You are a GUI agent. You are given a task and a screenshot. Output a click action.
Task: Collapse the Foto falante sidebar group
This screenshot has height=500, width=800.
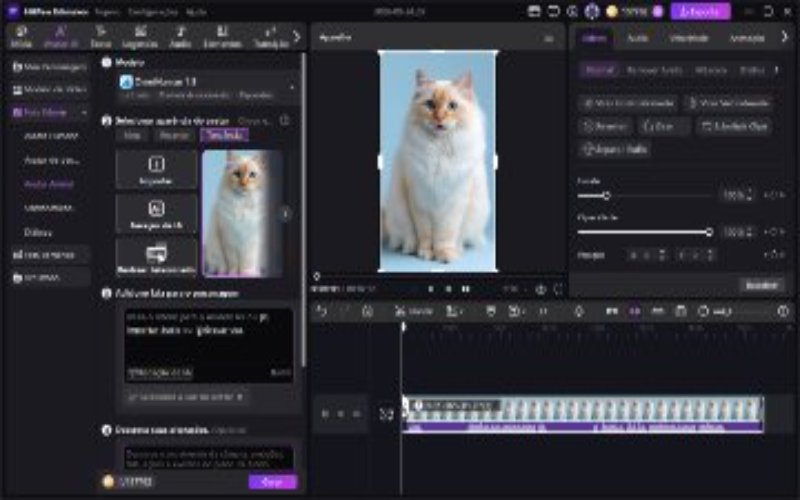pyautogui.click(x=84, y=112)
